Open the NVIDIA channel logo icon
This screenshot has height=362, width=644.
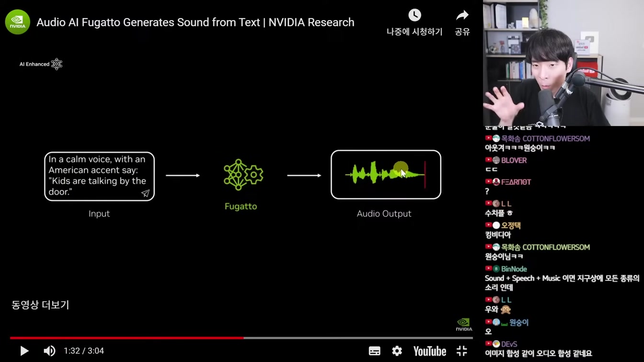[18, 22]
